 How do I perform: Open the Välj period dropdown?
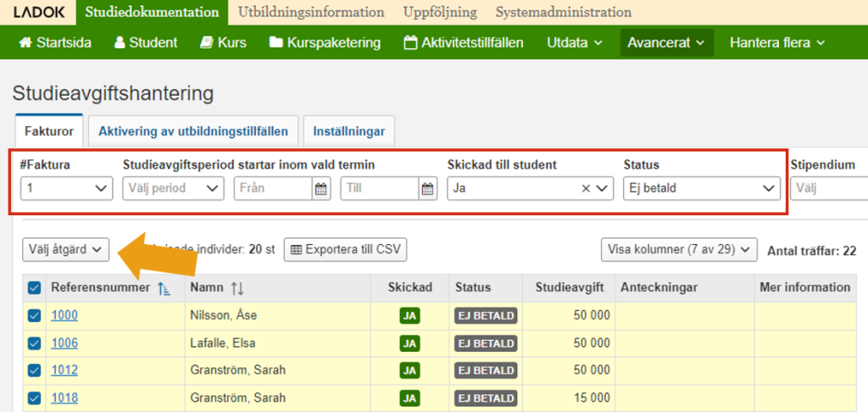point(173,188)
